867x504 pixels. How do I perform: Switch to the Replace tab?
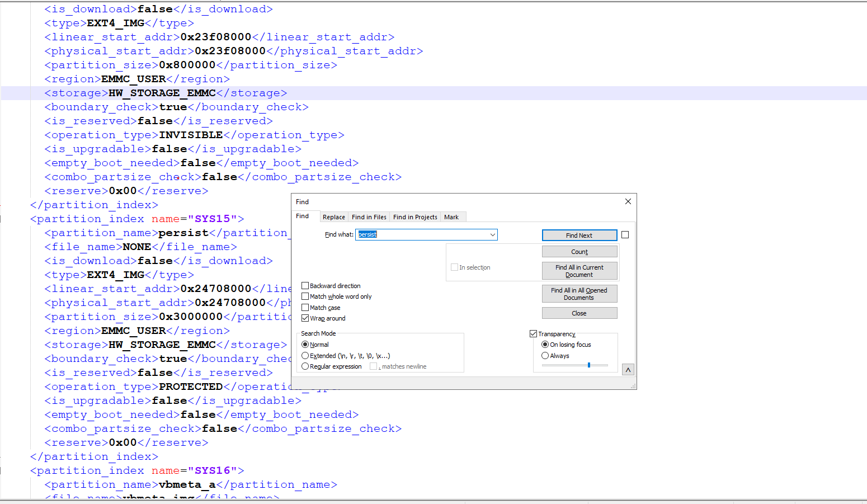(334, 217)
